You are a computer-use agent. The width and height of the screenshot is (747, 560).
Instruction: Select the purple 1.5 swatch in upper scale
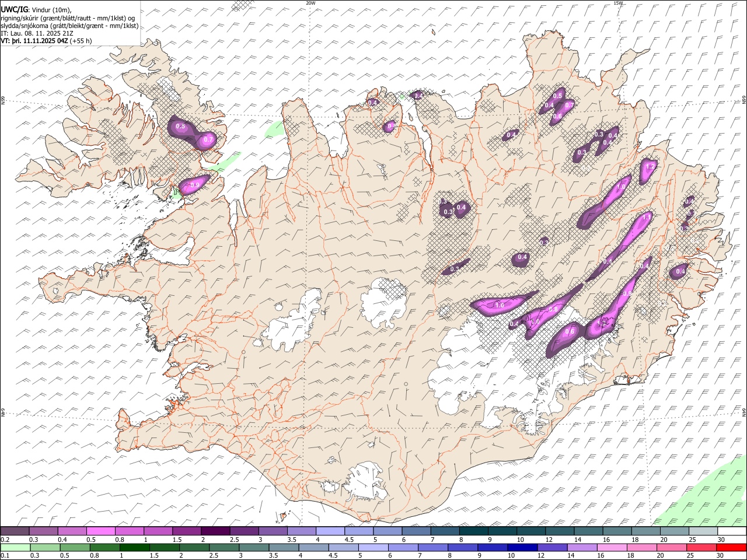click(x=186, y=531)
